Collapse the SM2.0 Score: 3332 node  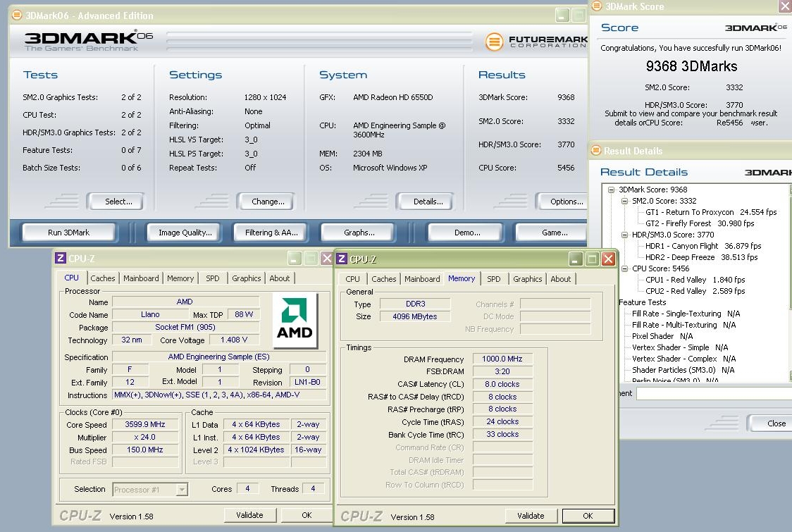pos(625,201)
